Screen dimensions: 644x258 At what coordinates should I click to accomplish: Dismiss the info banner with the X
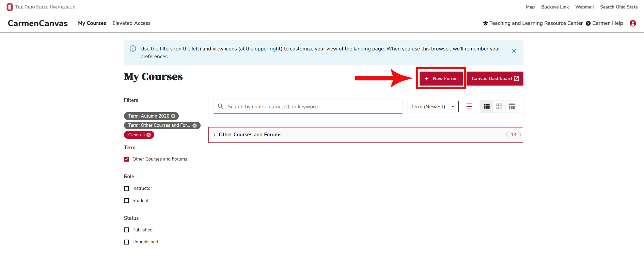pos(514,51)
